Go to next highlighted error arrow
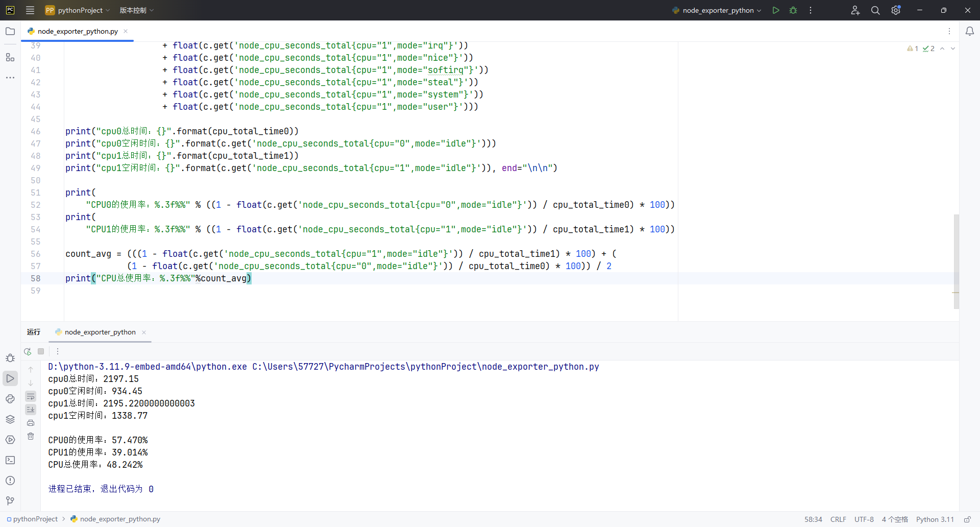 click(x=953, y=49)
